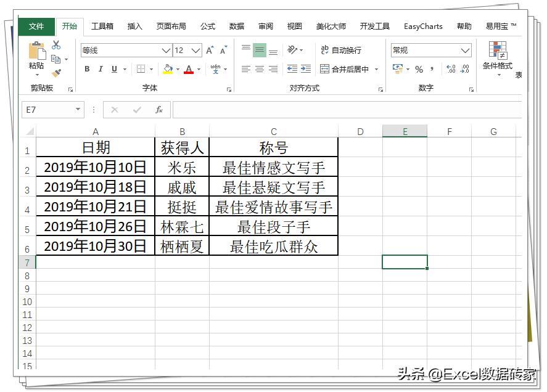The width and height of the screenshot is (547, 392).
Task: Toggle bold formatting
Action: 87,70
